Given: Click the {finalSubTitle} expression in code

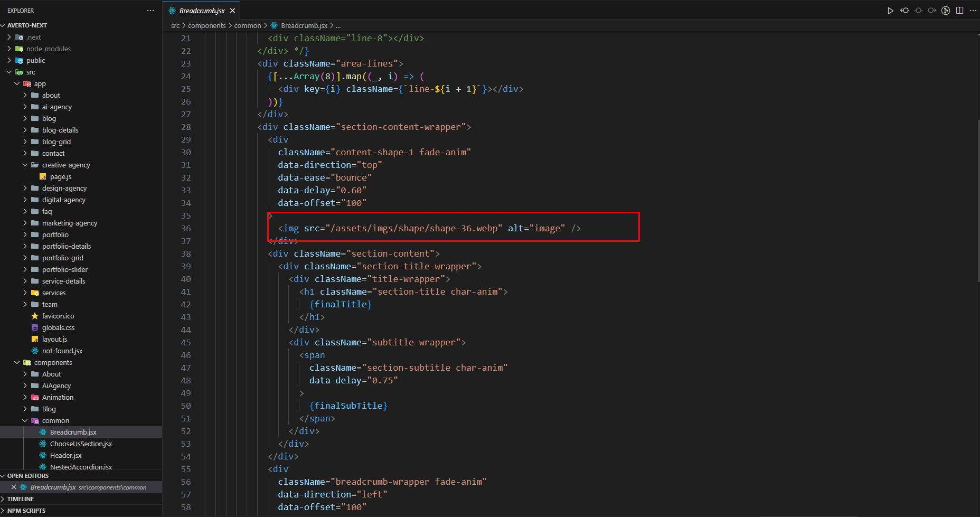Looking at the screenshot, I should (348, 406).
